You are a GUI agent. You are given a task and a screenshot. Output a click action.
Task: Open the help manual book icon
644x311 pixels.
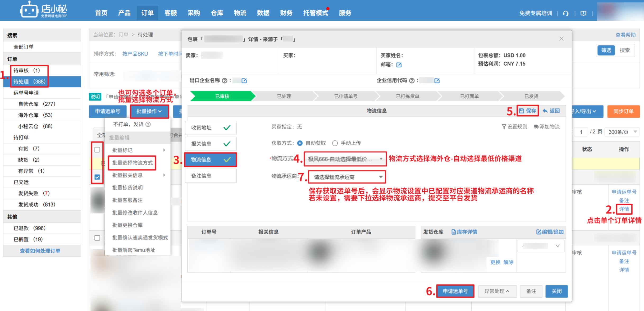[x=583, y=13]
